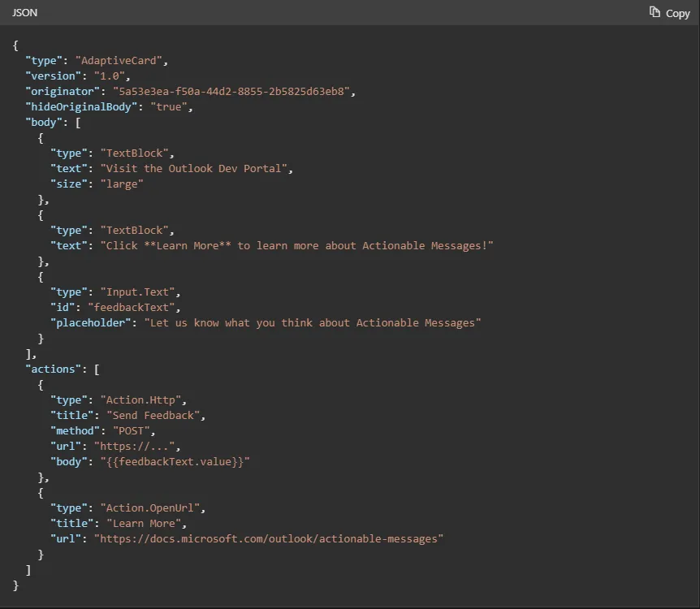The image size is (700, 609).
Task: Click the Copy button label
Action: click(678, 13)
